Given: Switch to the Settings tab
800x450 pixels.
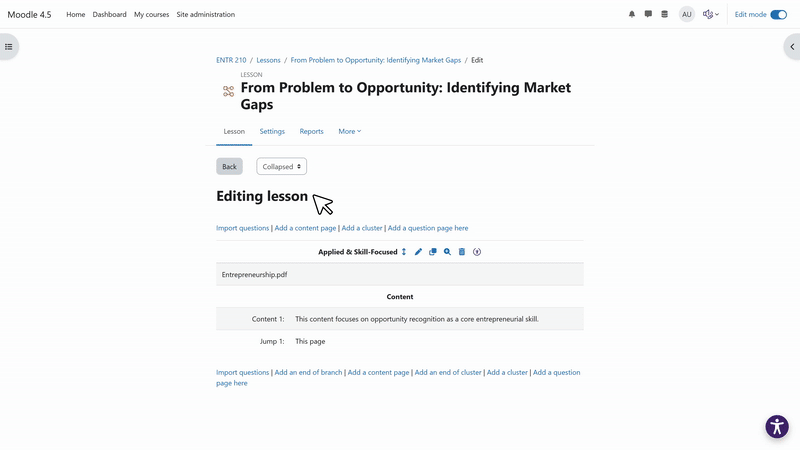Looking at the screenshot, I should pyautogui.click(x=272, y=131).
